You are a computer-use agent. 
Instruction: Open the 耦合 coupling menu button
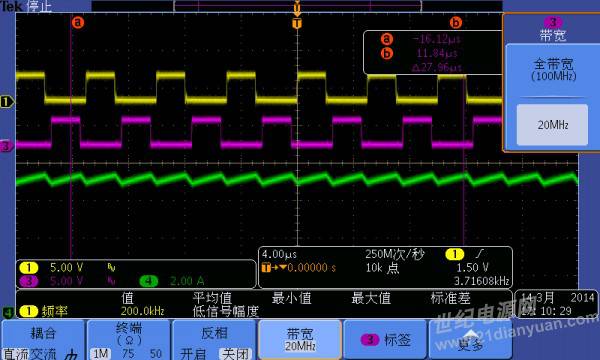click(43, 340)
